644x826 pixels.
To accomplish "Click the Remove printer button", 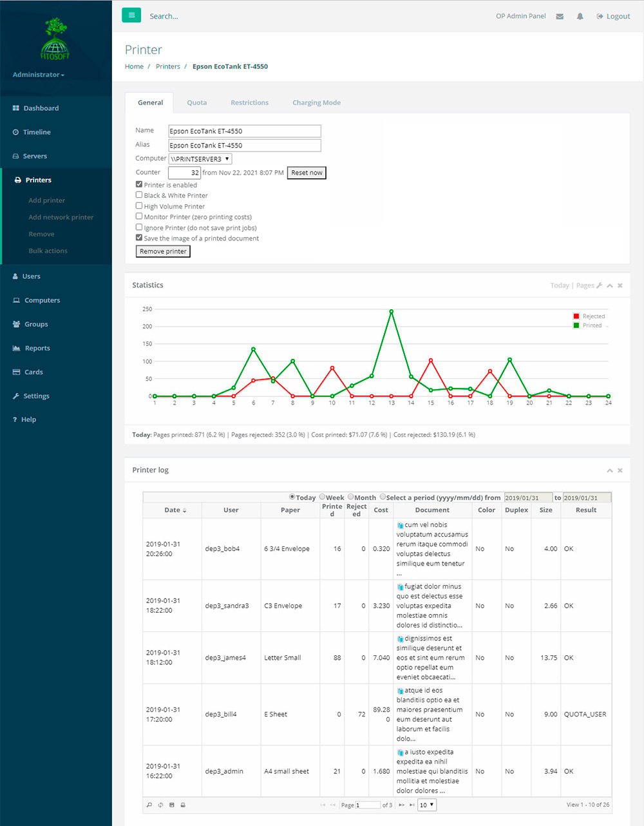I will click(163, 251).
